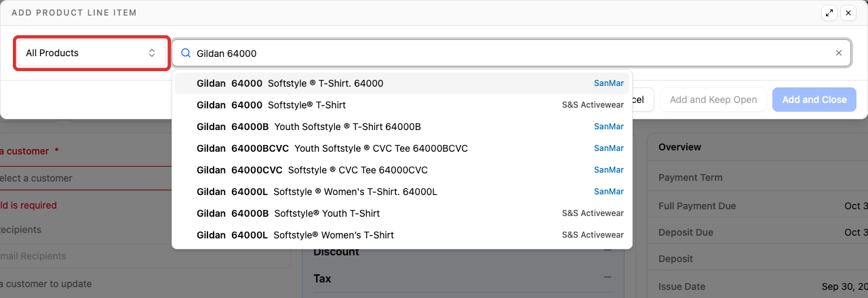Viewport: 868px width, 298px height.
Task: Open the All Products dropdown
Action: tap(91, 53)
